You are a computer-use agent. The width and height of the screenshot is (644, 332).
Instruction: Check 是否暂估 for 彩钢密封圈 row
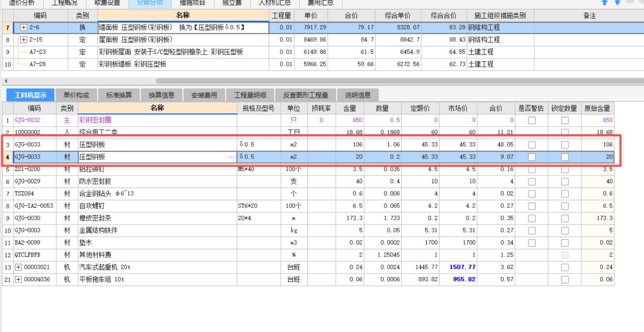coord(532,120)
